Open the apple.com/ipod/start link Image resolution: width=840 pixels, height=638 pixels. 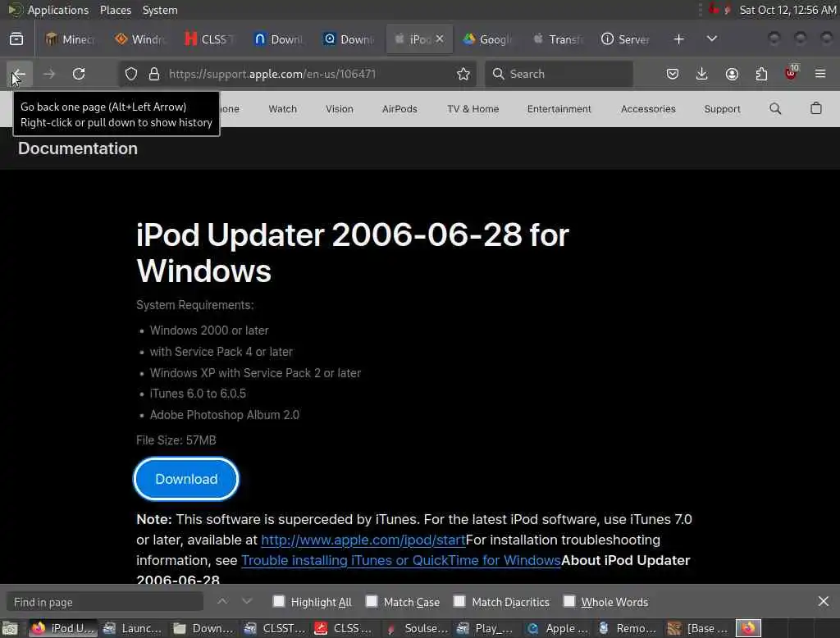[363, 540]
